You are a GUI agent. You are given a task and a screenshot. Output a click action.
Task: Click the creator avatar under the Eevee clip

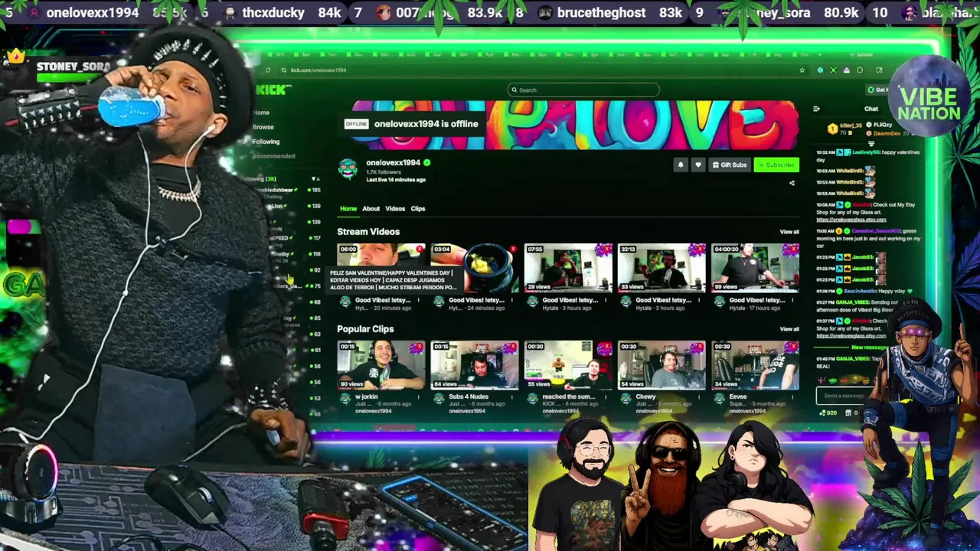(719, 399)
